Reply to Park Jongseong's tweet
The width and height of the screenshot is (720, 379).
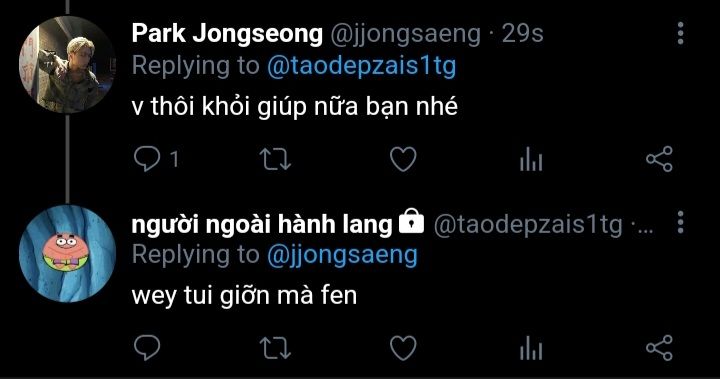pyautogui.click(x=147, y=159)
